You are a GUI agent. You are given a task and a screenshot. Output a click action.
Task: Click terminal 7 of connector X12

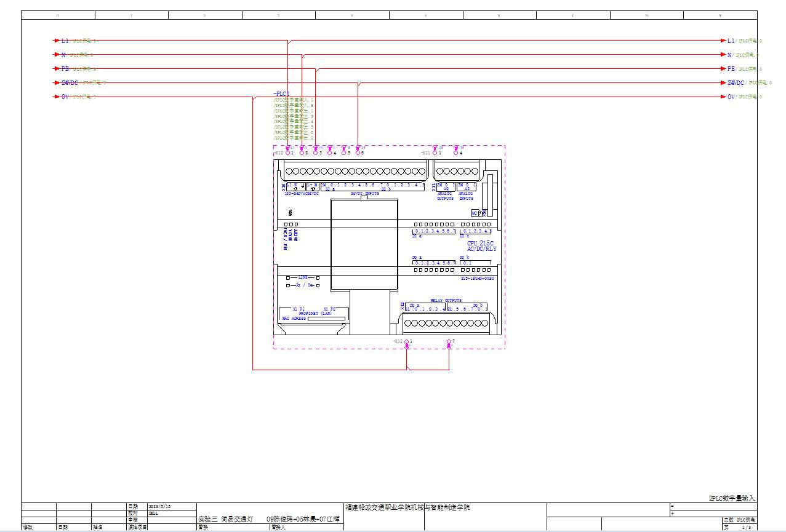point(449,341)
